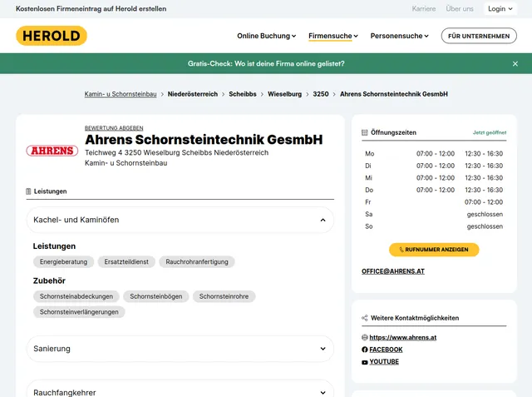
Task: Click the Energieberatung tag
Action: [63, 262]
